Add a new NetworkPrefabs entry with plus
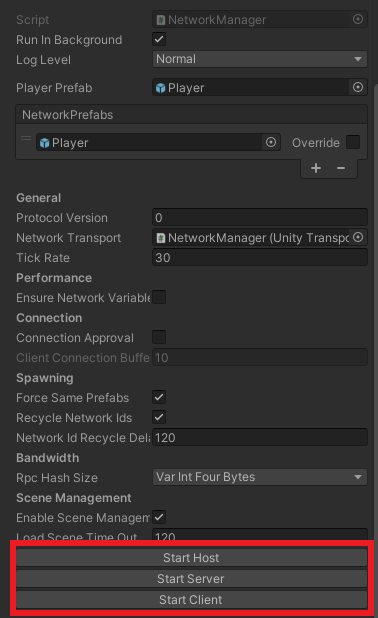 [316, 168]
